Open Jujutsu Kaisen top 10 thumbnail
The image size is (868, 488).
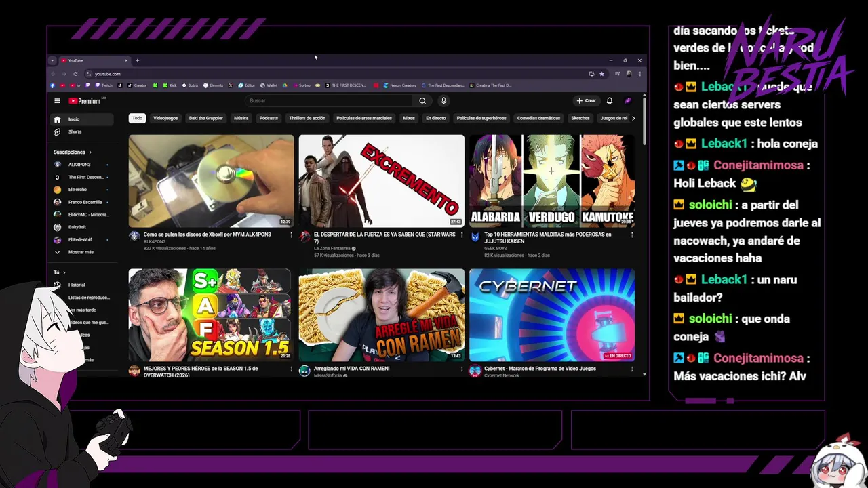point(552,181)
